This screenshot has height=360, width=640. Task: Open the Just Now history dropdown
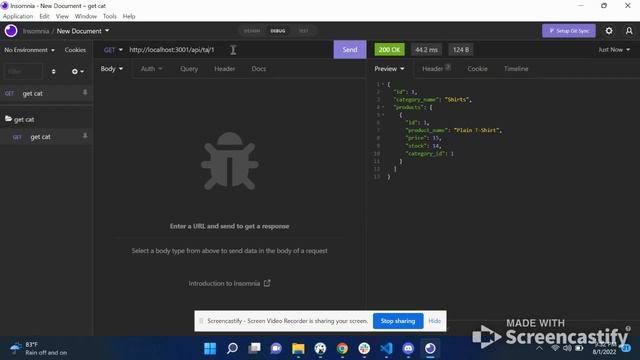tap(614, 50)
